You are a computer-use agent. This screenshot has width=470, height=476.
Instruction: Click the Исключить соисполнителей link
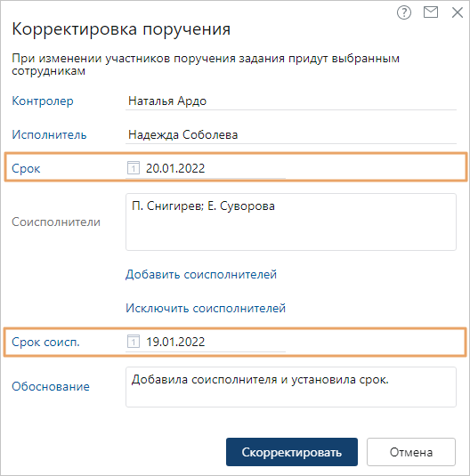click(206, 308)
